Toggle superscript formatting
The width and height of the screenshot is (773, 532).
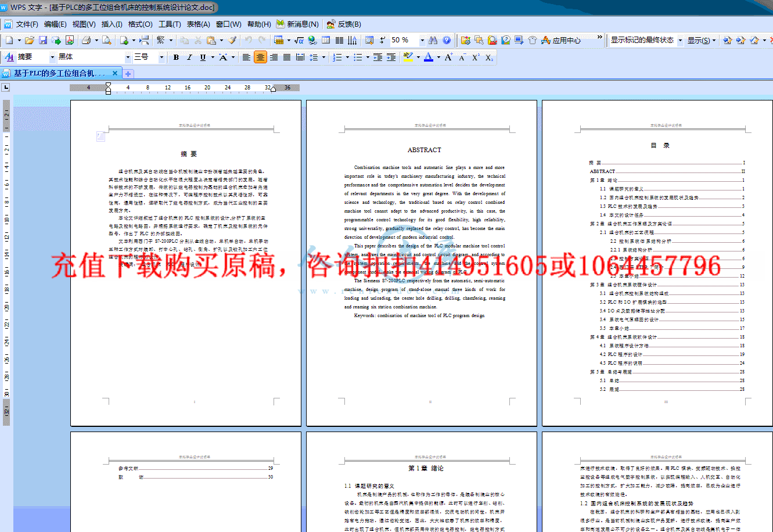point(476,57)
